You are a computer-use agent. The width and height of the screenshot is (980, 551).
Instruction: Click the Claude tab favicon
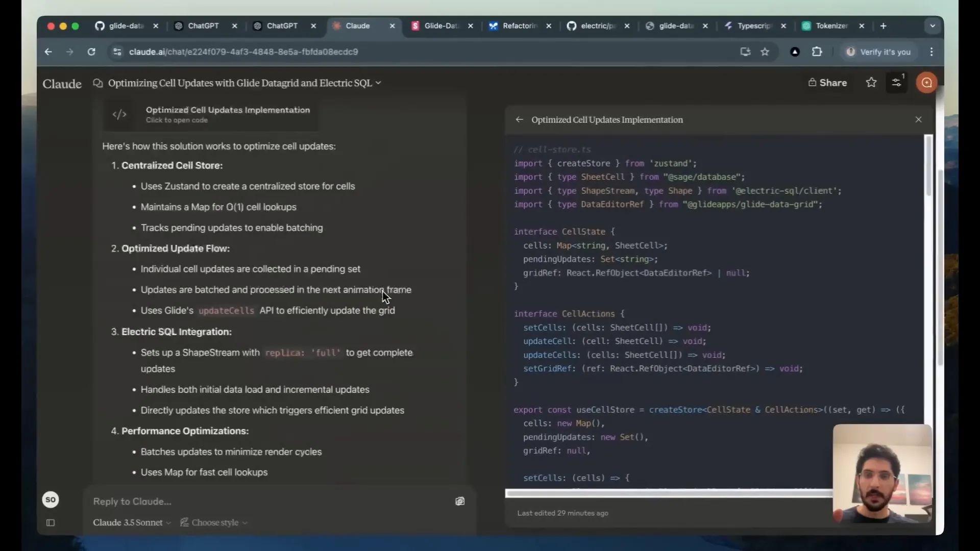point(337,26)
